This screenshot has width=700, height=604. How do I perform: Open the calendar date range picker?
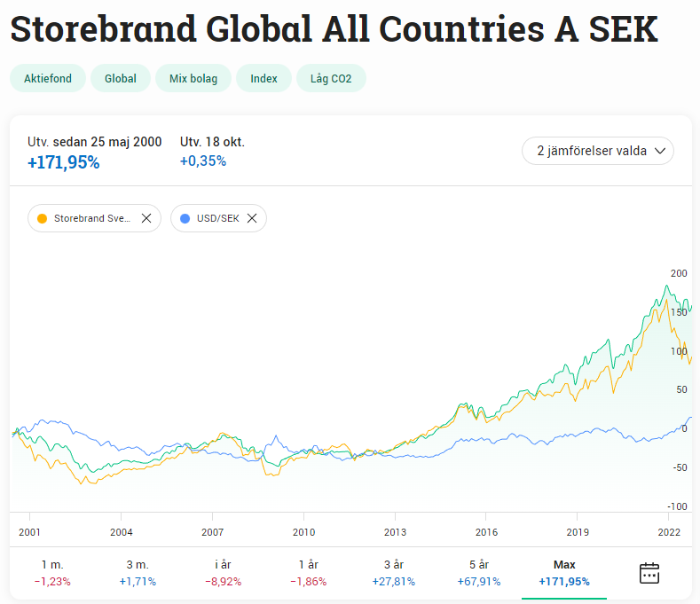[649, 573]
